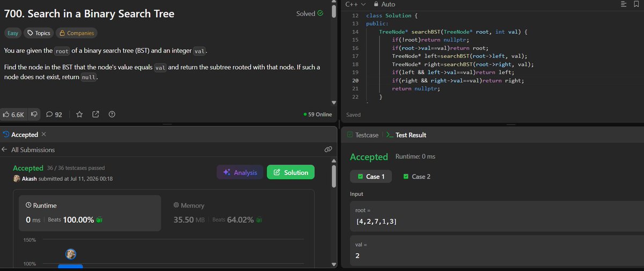The height and width of the screenshot is (271, 644).
Task: Click the submission panel scrollbar thumb
Action: tap(334, 175)
